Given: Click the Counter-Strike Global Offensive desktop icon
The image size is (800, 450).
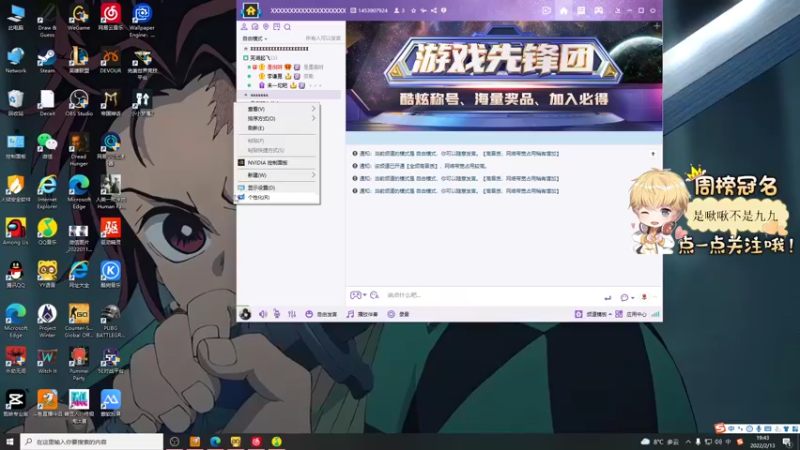Looking at the screenshot, I should [x=79, y=321].
